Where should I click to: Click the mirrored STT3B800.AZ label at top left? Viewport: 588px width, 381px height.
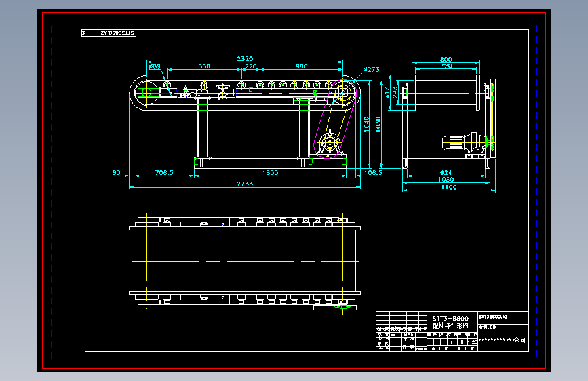point(117,33)
